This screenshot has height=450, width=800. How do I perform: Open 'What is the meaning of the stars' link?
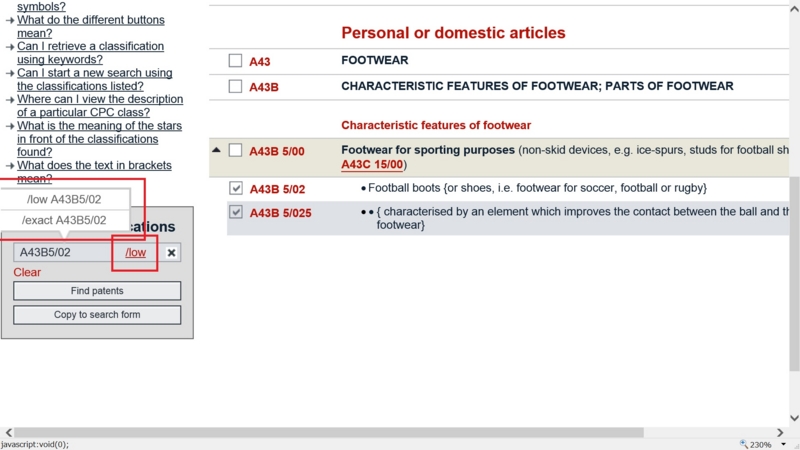coord(99,139)
